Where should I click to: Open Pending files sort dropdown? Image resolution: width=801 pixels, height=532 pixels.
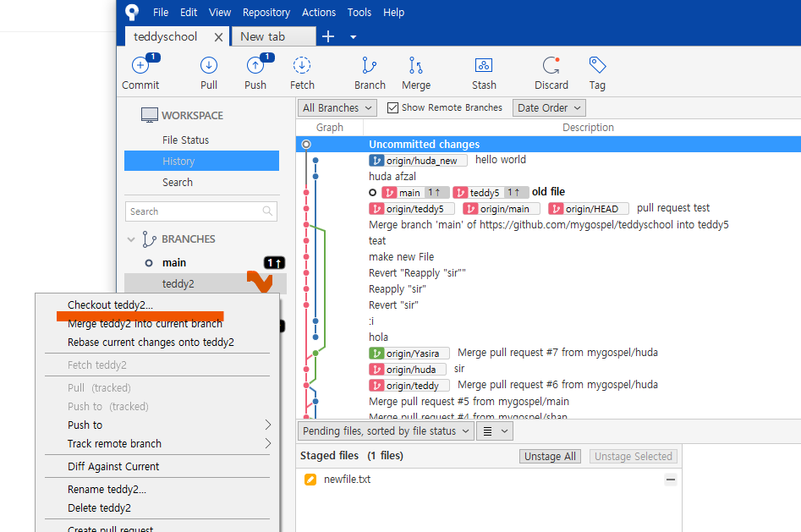click(x=386, y=431)
